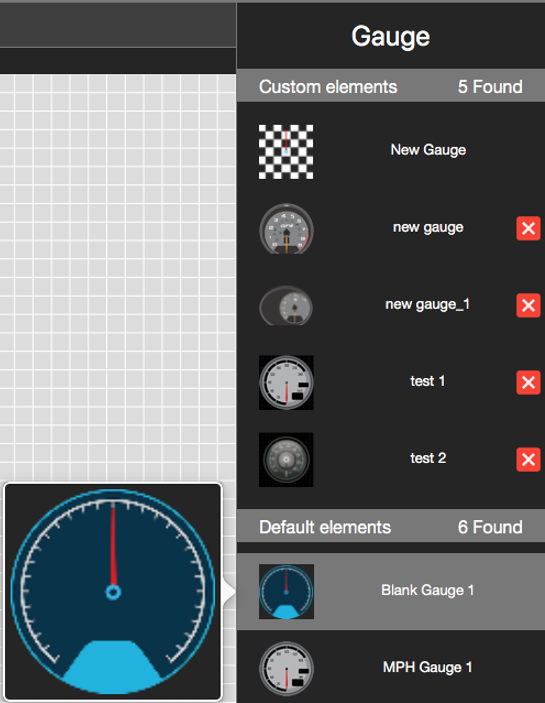Select the 'Blank Gauge 1' row label
This screenshot has width=545, height=703.
click(428, 590)
